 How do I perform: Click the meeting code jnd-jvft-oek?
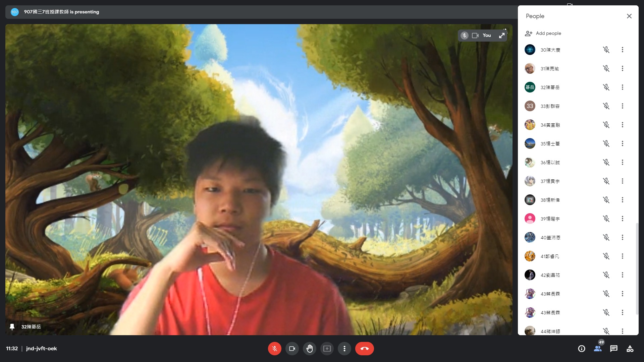42,349
